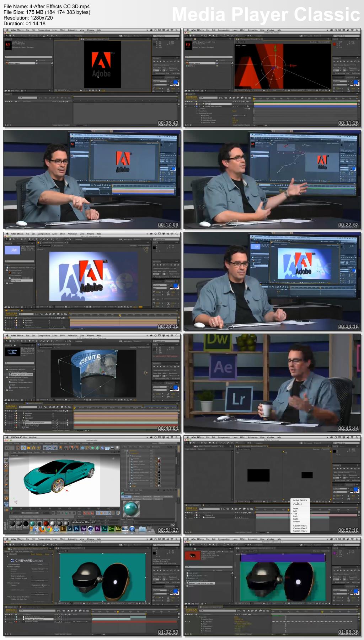Screen dimensions: 364x640
Task: Click the Audition (Au) dock icon, 00:51:27 frame
Action: pos(104,529)
